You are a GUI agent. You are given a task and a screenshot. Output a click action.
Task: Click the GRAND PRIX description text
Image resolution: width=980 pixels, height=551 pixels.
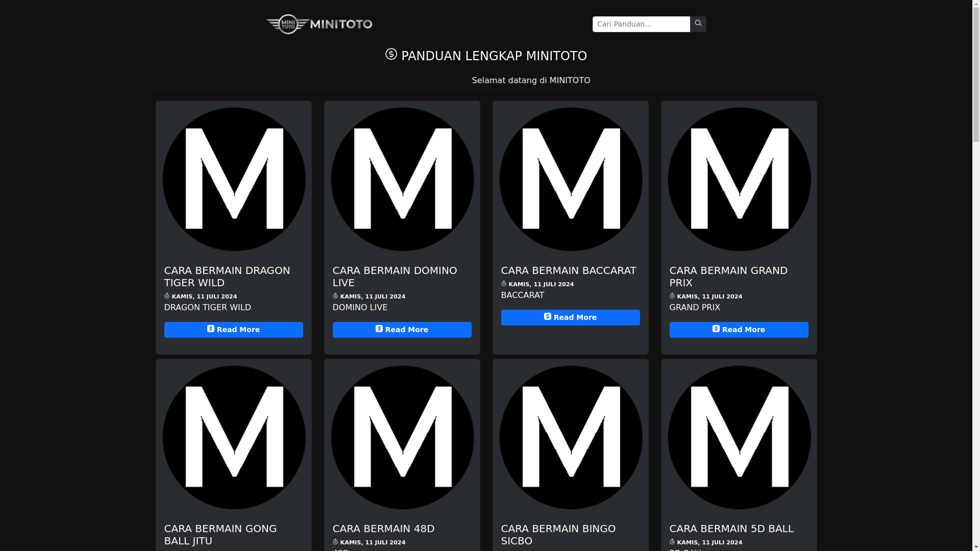(695, 308)
